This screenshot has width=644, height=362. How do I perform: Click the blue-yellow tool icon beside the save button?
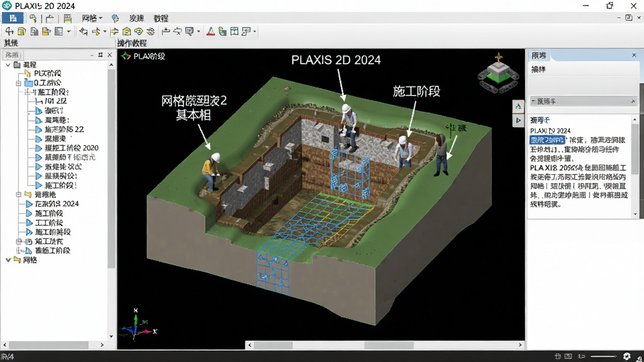[33, 18]
